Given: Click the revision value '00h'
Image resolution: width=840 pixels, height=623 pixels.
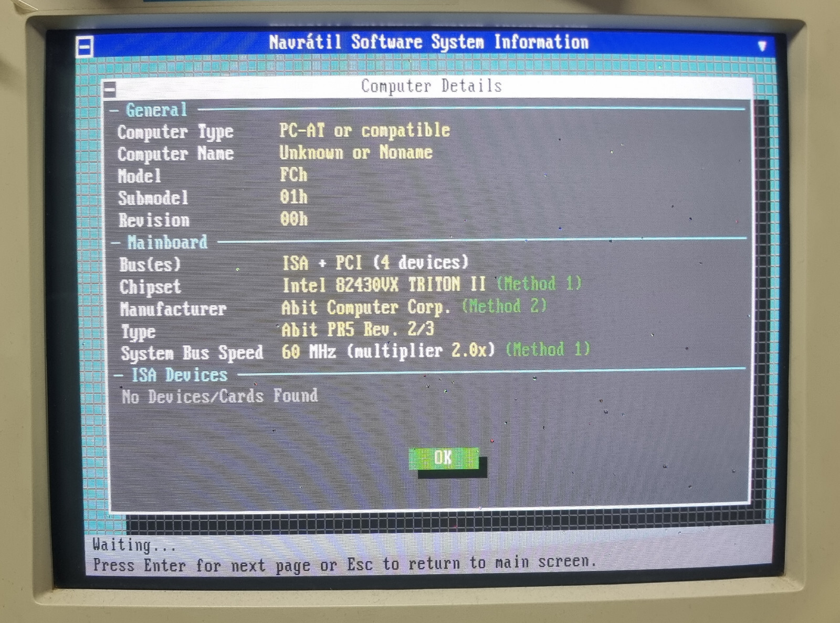Looking at the screenshot, I should coord(294,219).
